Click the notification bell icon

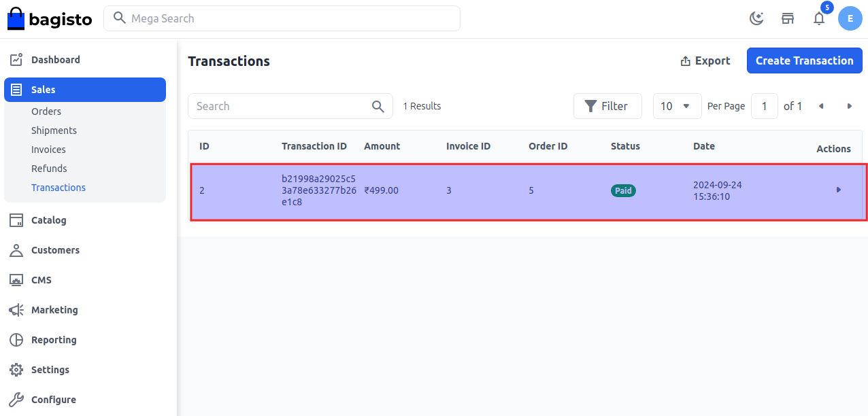click(x=819, y=18)
